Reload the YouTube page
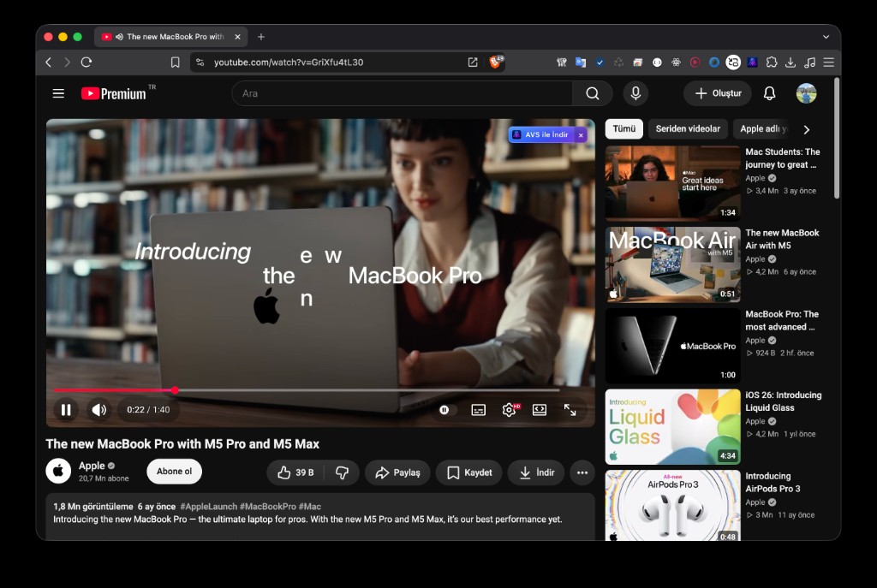This screenshot has height=588, width=877. click(87, 62)
